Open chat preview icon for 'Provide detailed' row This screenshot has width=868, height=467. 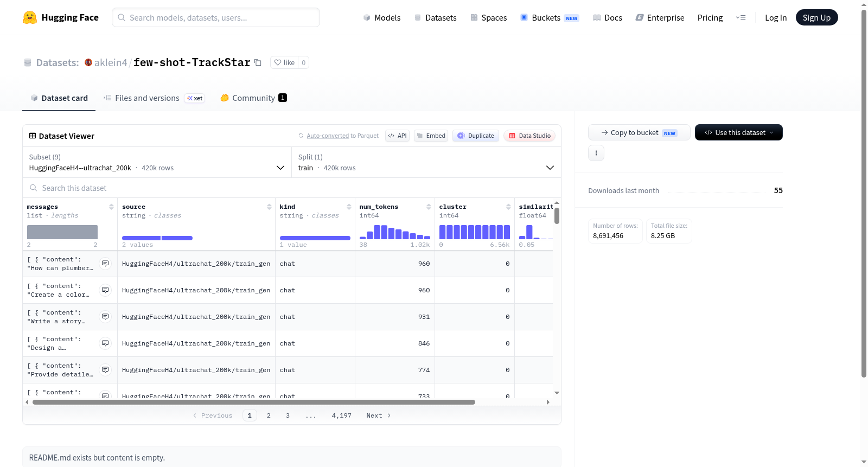click(105, 370)
